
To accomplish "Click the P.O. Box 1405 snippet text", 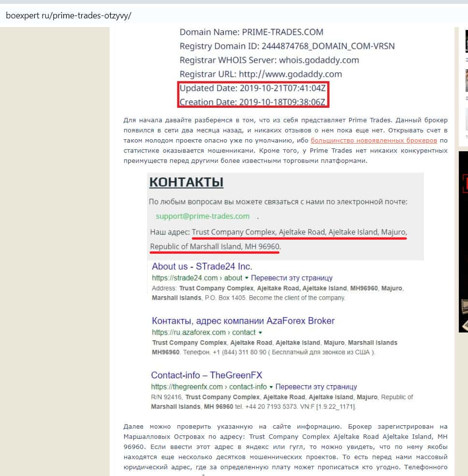I will 225,298.
